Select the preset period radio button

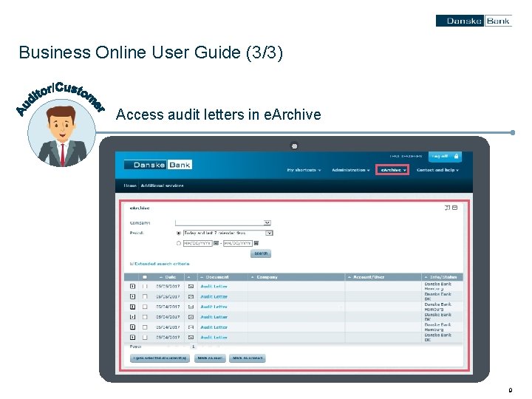179,233
